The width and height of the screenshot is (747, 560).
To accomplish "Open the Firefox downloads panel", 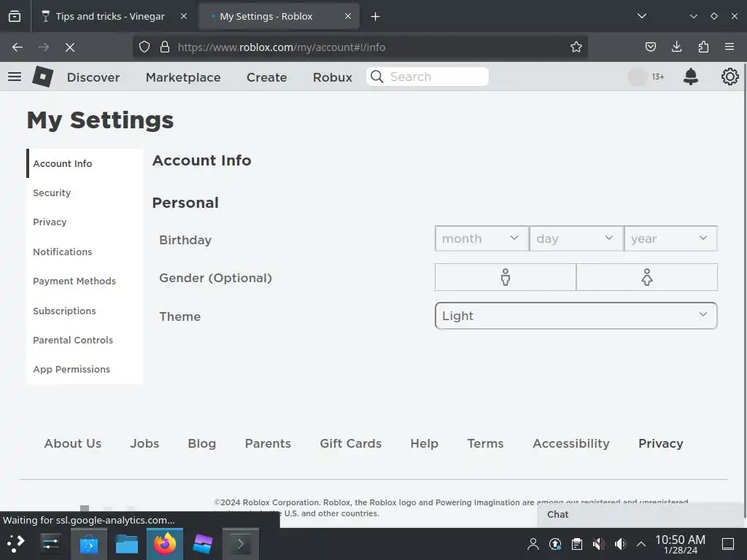I will [x=676, y=47].
